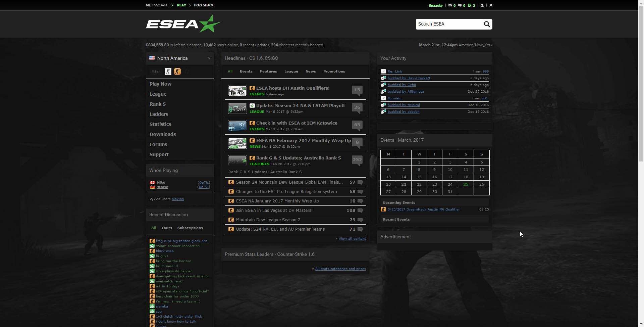The height and width of the screenshot is (327, 644).
Task: Select the Subscriptions tab in Recent Discussion
Action: 190,228
